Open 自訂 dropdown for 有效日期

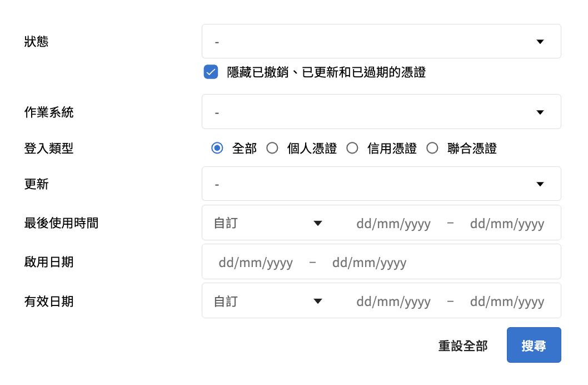(x=268, y=301)
